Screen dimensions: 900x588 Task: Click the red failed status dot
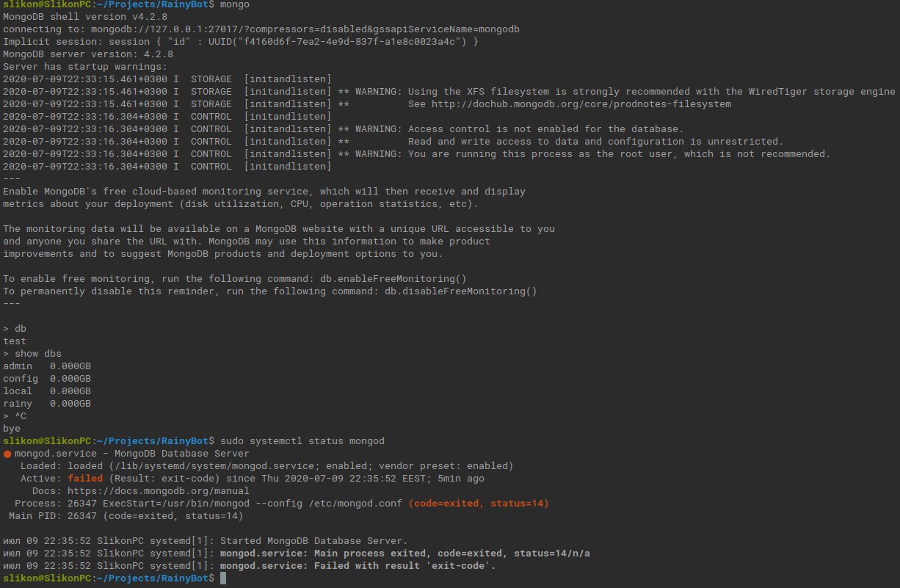pyautogui.click(x=7, y=454)
